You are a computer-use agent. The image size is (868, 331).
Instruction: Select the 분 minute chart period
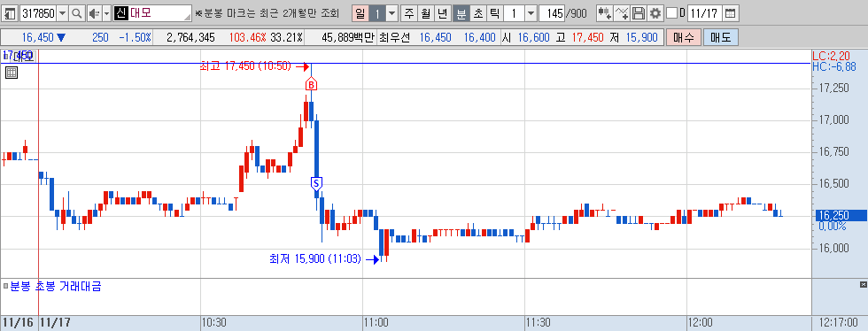(x=461, y=13)
